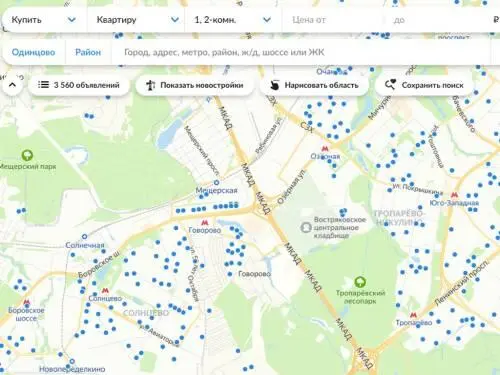Screen dimensions: 500x375
Task: Click the crane icon for новостройки
Action: click(x=151, y=85)
